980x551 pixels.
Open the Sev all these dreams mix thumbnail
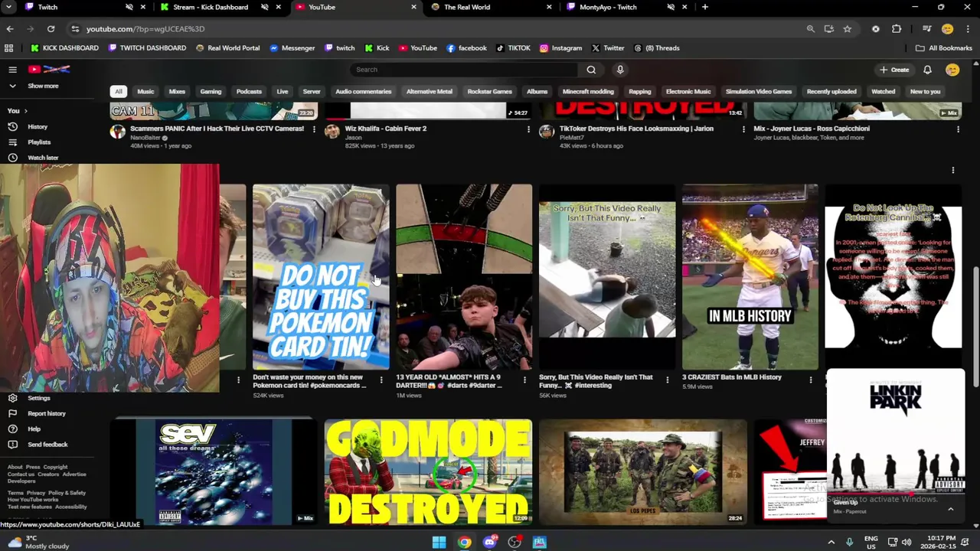click(214, 471)
